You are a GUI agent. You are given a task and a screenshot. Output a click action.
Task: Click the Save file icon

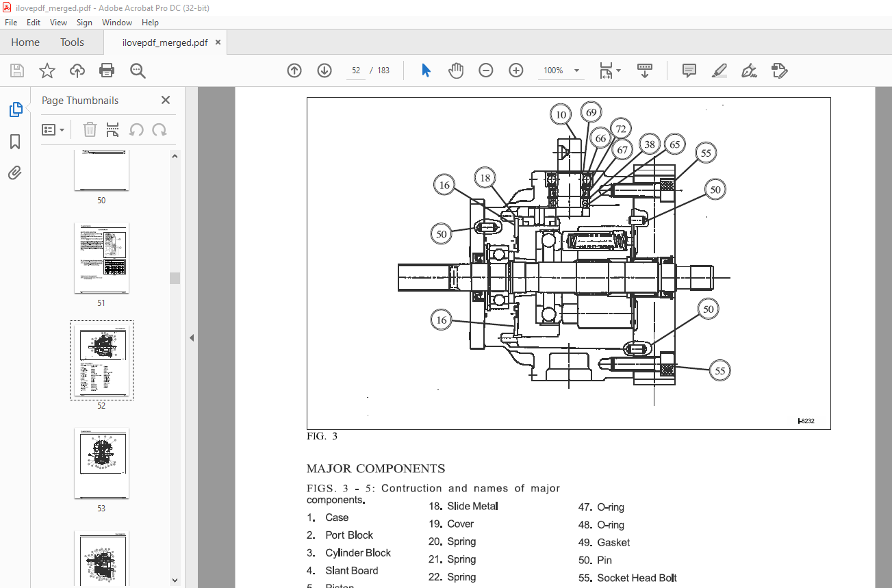[17, 71]
